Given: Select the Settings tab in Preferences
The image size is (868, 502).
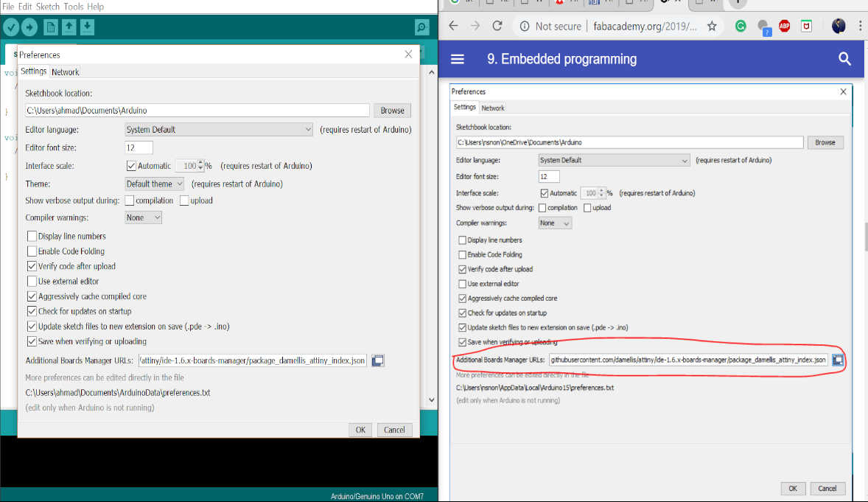Looking at the screenshot, I should [x=34, y=72].
